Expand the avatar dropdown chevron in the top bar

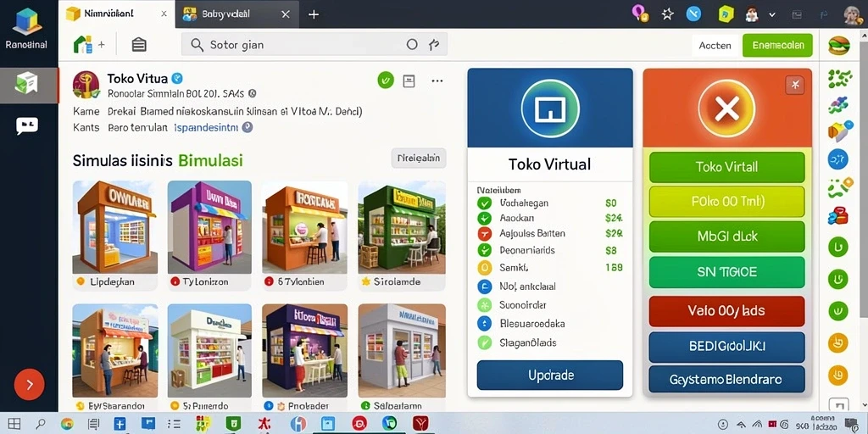point(772,15)
